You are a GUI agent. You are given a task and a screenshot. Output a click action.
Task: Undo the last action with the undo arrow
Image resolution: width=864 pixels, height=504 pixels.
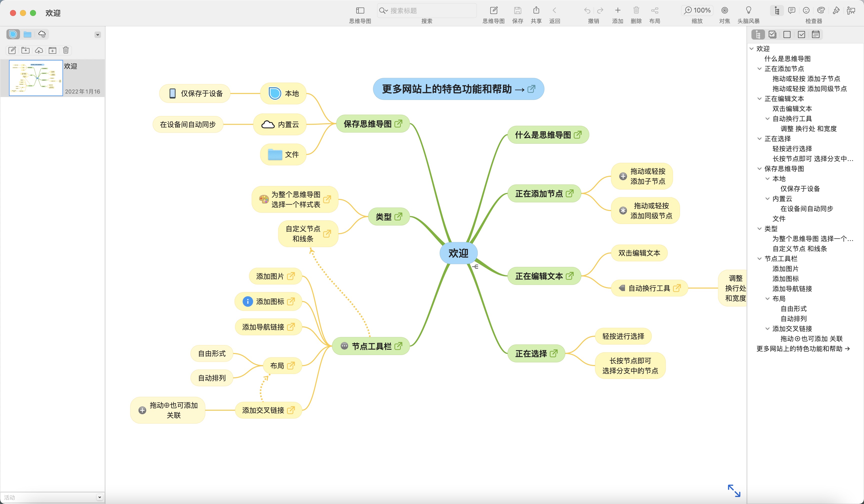[587, 11]
